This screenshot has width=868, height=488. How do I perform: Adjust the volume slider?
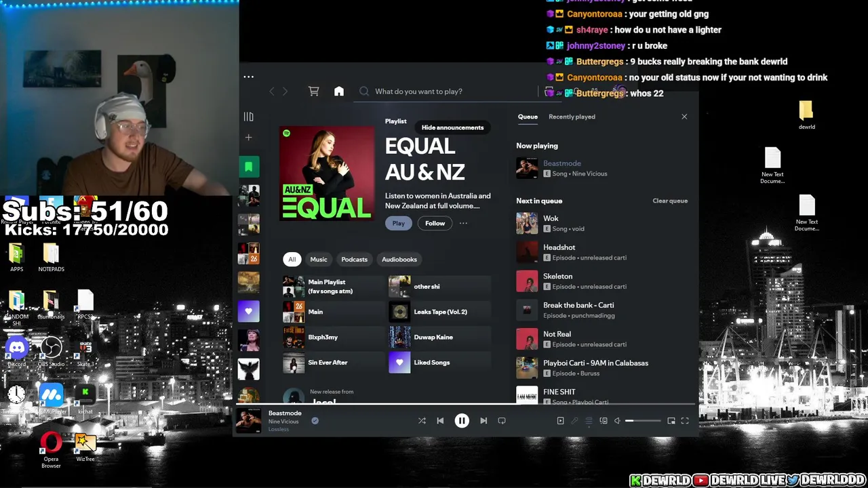pos(643,421)
